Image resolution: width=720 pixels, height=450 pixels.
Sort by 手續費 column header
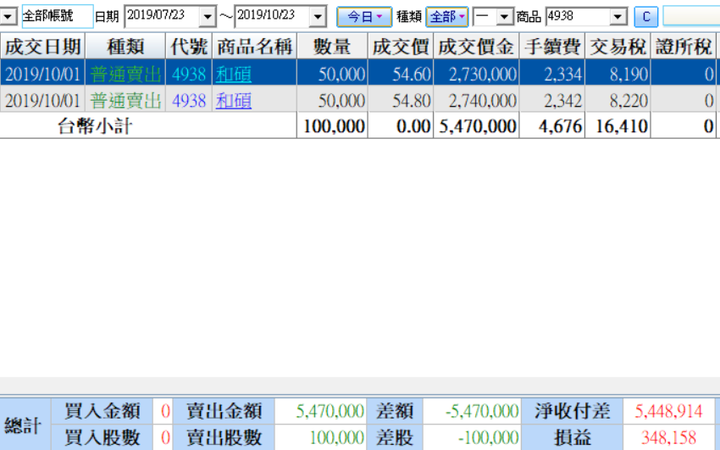click(552, 46)
